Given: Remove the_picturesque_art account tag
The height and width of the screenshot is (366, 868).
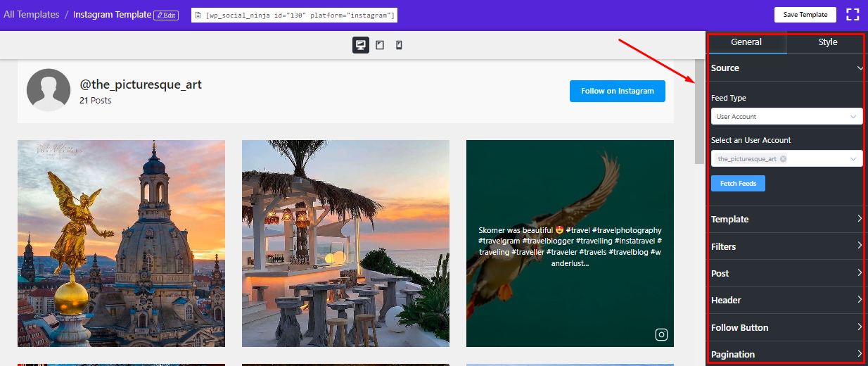Looking at the screenshot, I should 783,159.
